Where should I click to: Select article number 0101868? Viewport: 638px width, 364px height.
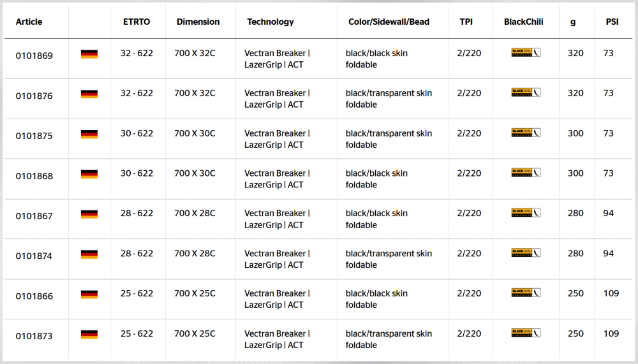coord(34,176)
